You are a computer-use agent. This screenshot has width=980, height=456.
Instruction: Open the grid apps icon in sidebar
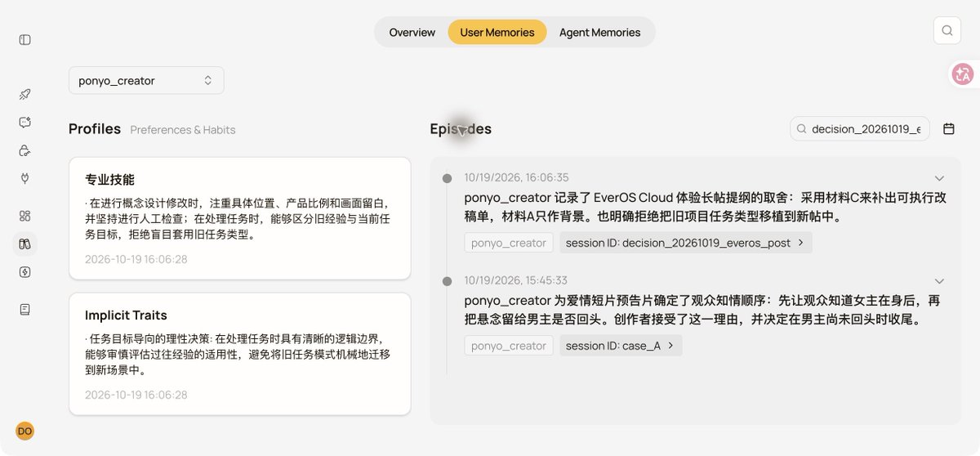click(25, 216)
